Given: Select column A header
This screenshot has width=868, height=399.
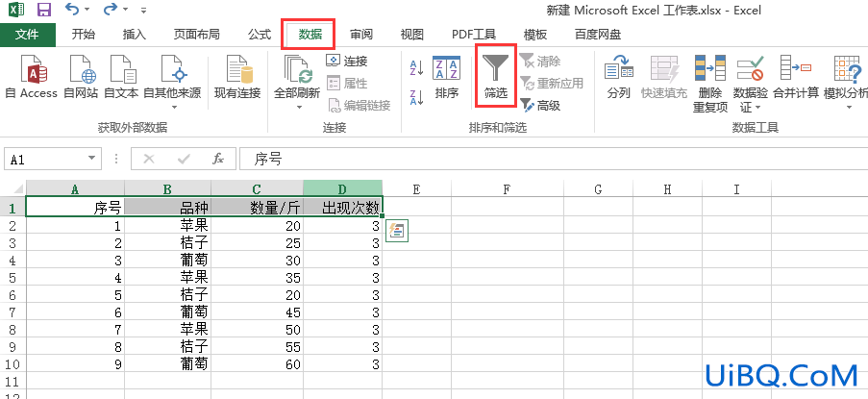Looking at the screenshot, I should [75, 188].
